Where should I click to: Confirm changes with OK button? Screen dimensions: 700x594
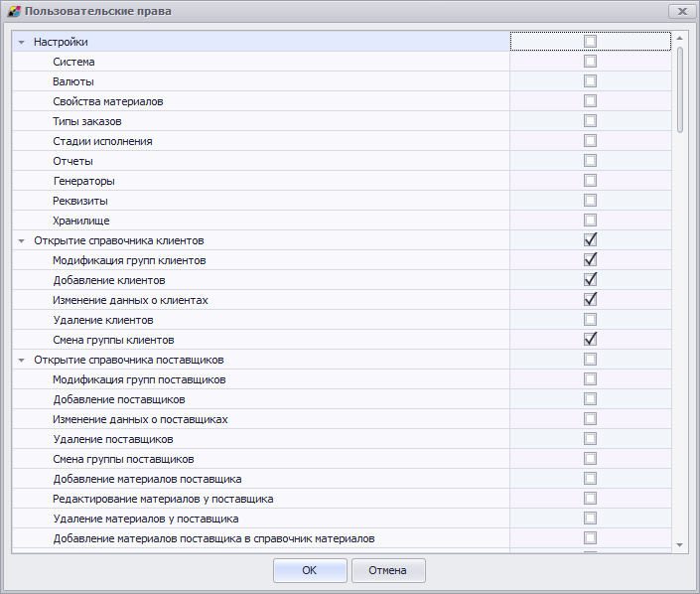click(310, 570)
